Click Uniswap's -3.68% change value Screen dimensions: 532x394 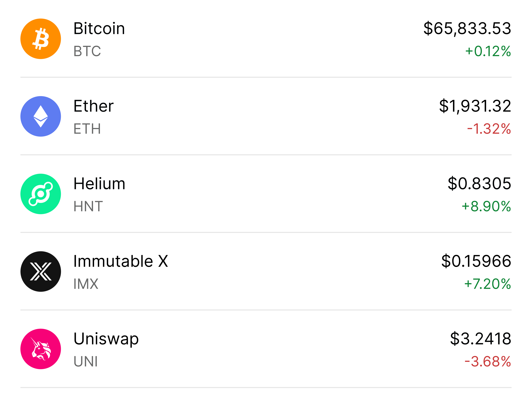pos(488,362)
